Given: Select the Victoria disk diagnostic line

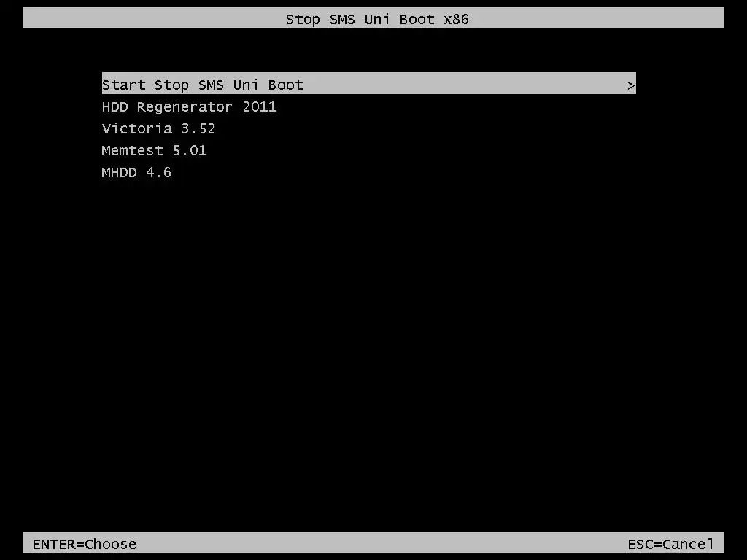Looking at the screenshot, I should coord(158,128).
